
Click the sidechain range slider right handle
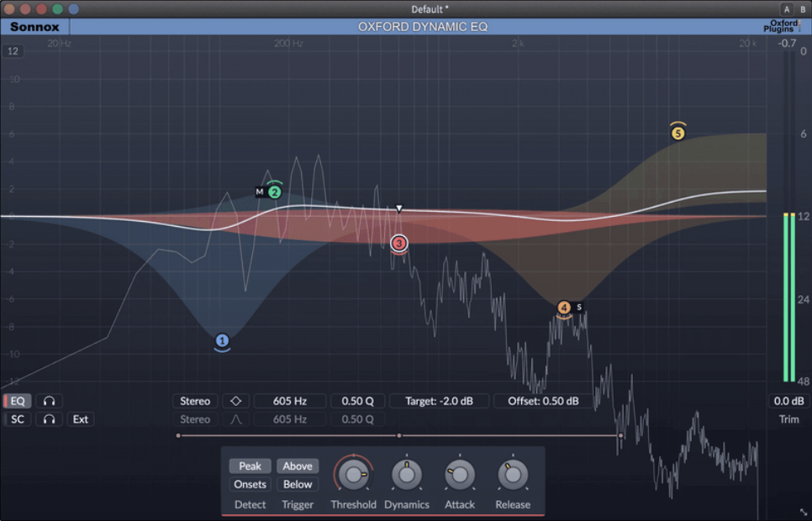pos(620,435)
